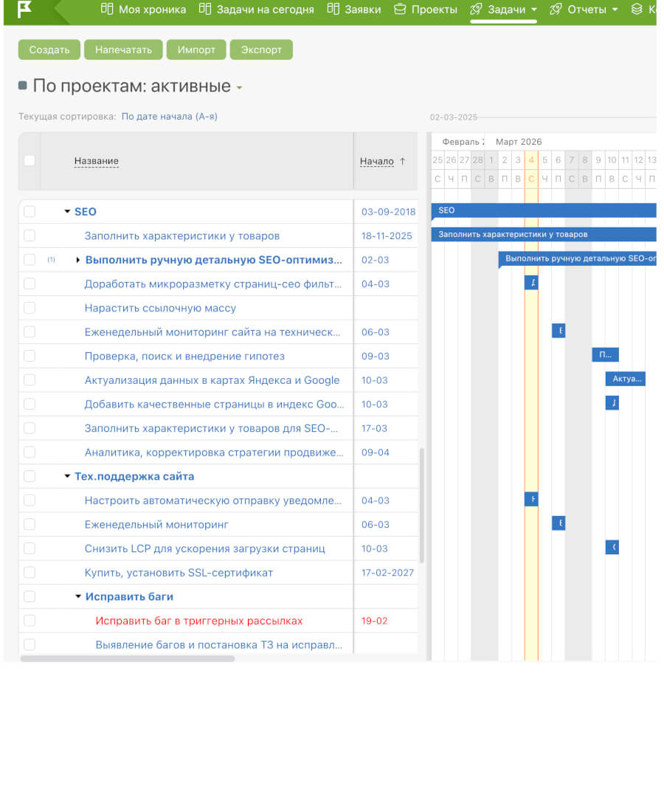Click the rocket icon next to Отчеты

557,10
